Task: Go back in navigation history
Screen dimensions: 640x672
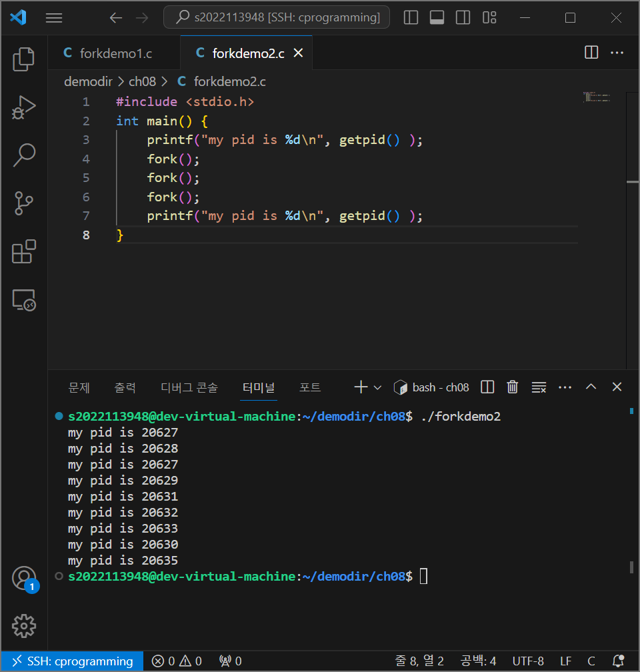Action: pos(116,17)
